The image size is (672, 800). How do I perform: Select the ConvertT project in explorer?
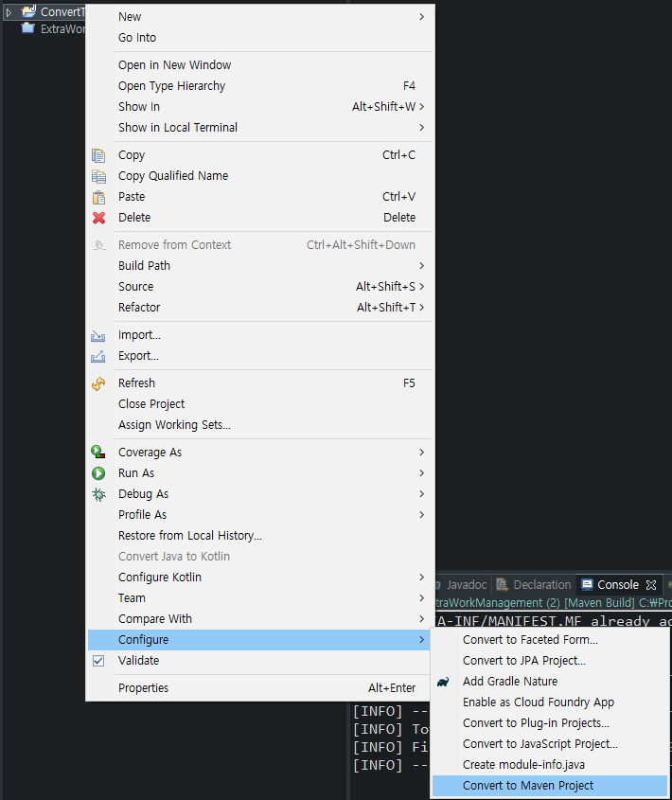click(x=62, y=11)
